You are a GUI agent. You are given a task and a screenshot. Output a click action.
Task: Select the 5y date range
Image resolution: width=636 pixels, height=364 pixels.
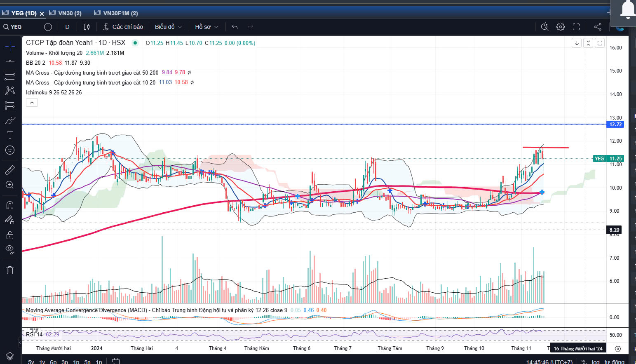pyautogui.click(x=31, y=362)
